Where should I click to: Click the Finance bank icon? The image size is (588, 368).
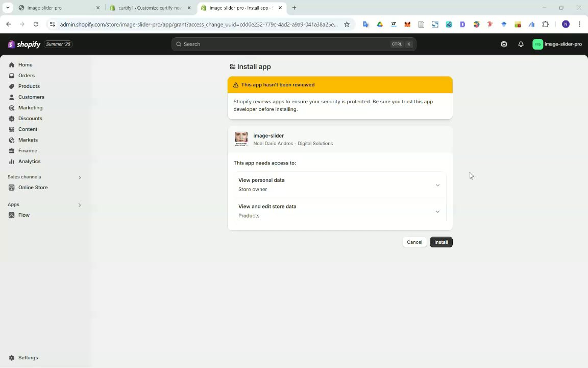pyautogui.click(x=12, y=151)
